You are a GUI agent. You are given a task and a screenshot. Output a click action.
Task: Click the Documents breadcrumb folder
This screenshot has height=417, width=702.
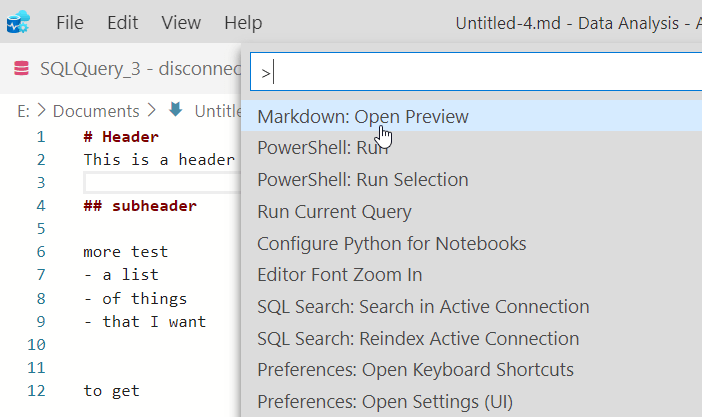coord(95,110)
